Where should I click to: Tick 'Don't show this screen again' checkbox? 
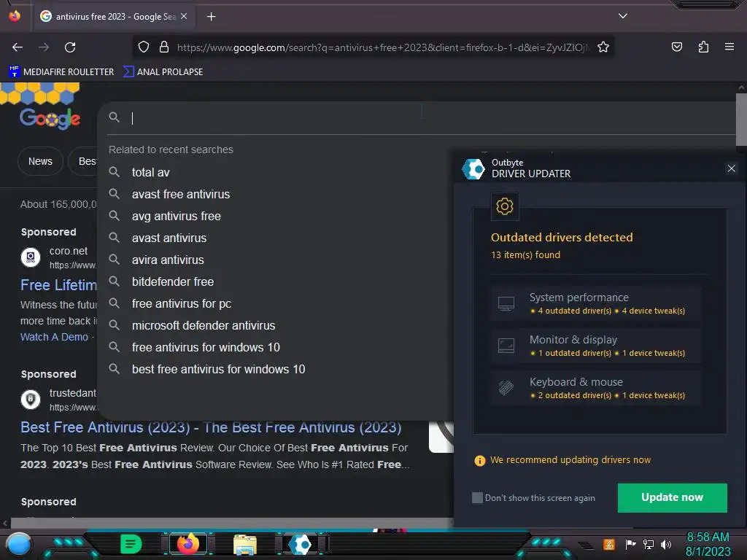point(477,497)
